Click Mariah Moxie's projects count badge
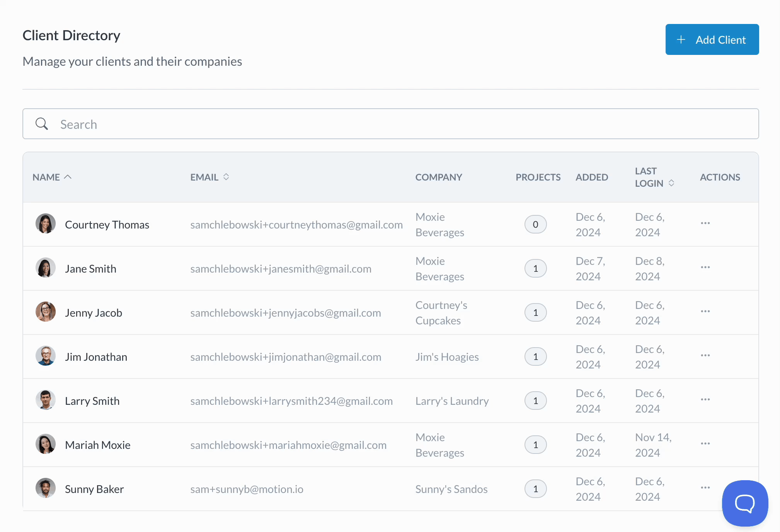 (x=535, y=445)
